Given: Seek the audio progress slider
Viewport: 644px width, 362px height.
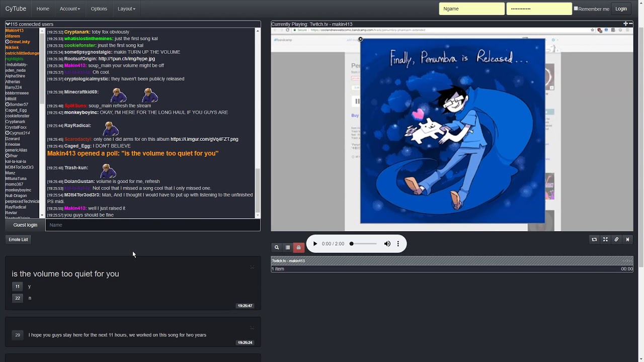Looking at the screenshot, I should (x=363, y=244).
